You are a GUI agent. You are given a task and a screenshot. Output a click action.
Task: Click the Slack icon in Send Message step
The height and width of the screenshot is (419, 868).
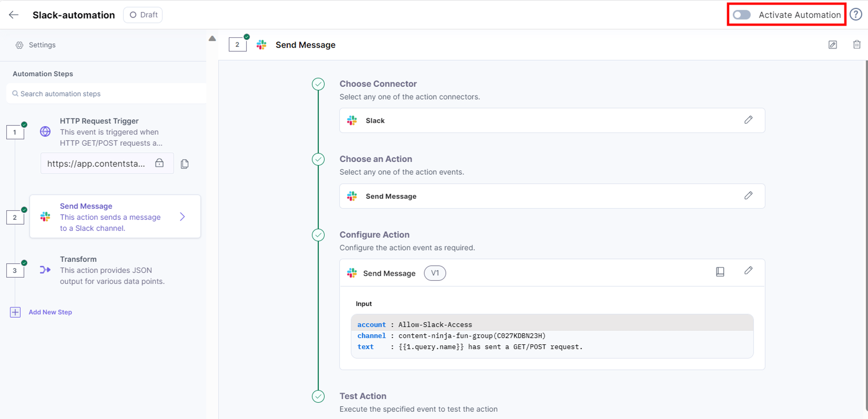45,217
